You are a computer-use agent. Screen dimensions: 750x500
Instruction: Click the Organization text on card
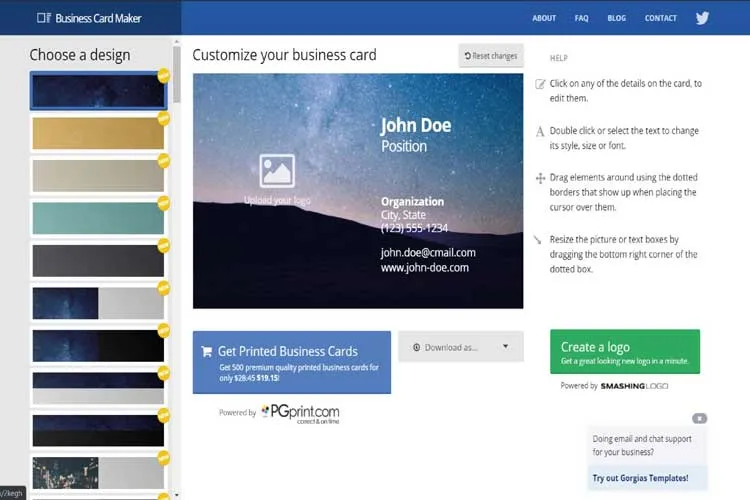[x=412, y=201]
